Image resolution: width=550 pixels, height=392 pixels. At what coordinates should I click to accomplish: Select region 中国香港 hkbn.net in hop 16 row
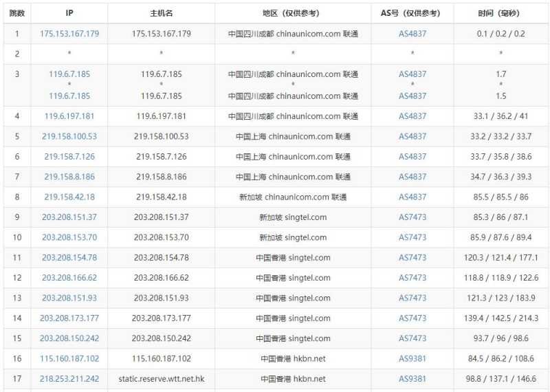[293, 359]
